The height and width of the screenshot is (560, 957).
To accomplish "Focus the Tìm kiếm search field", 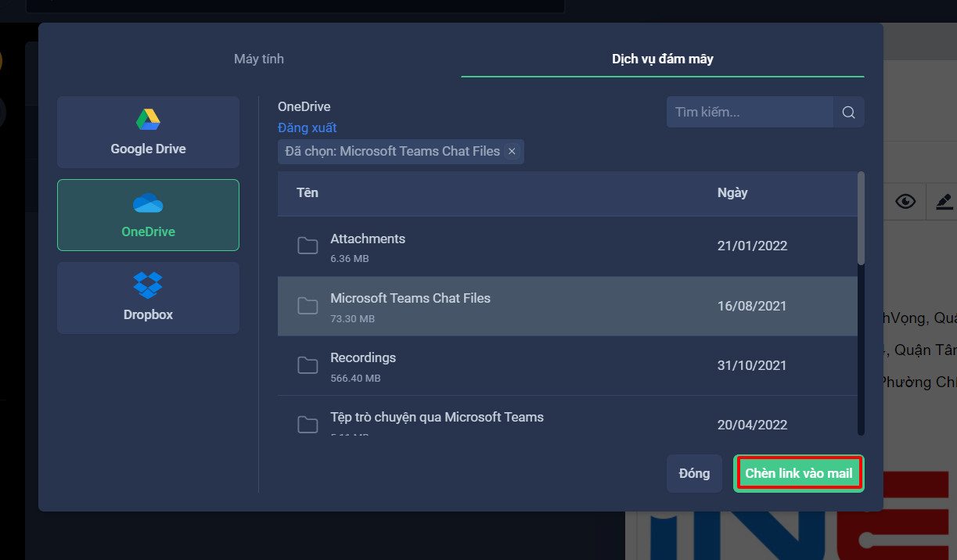I will point(750,112).
